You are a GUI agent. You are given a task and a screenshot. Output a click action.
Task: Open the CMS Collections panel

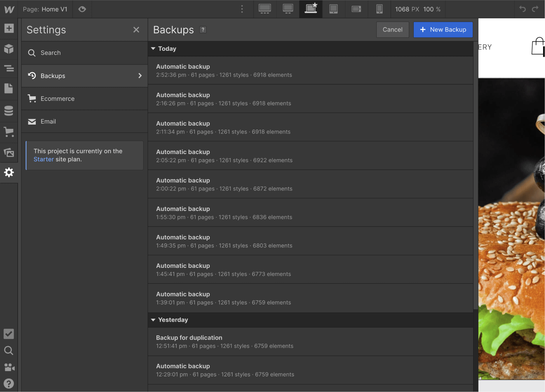point(9,111)
